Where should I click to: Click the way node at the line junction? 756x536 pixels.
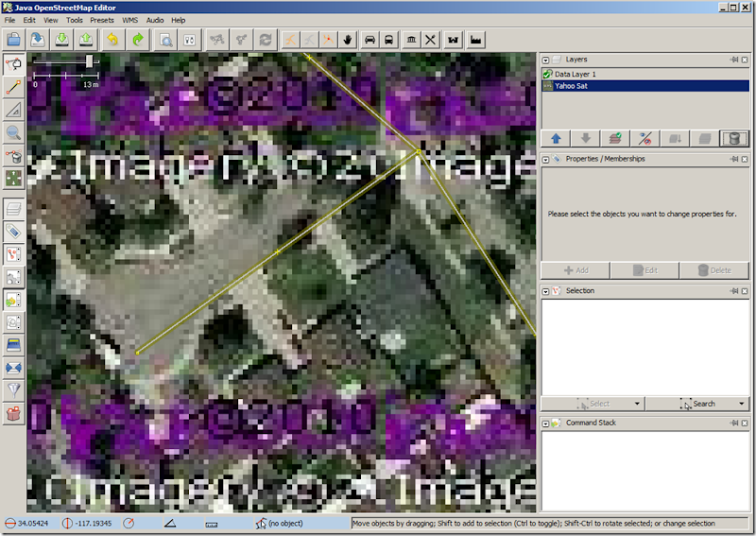[x=419, y=152]
